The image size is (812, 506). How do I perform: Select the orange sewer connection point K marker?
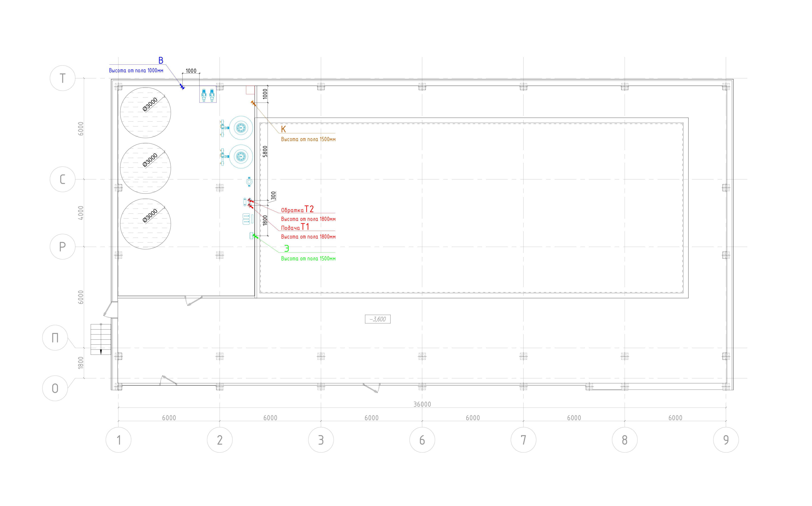tap(253, 103)
